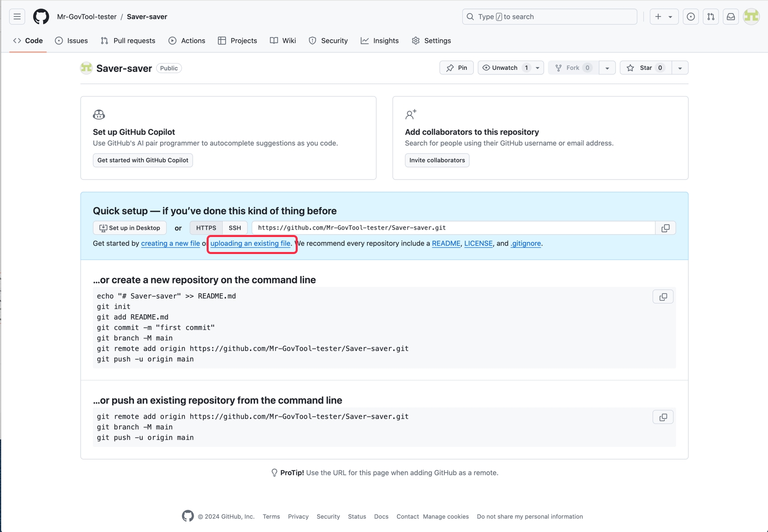Open the hamburger navigation menu
This screenshot has width=768, height=532.
pyautogui.click(x=17, y=16)
